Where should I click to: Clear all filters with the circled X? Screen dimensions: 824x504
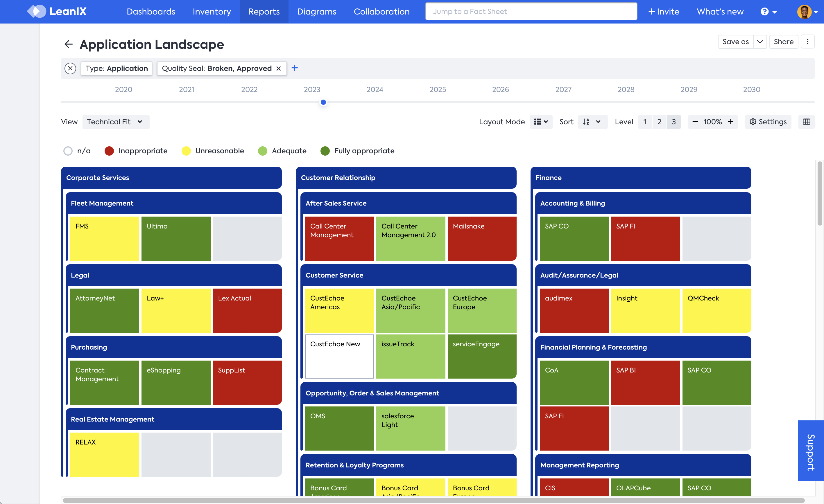tap(70, 69)
